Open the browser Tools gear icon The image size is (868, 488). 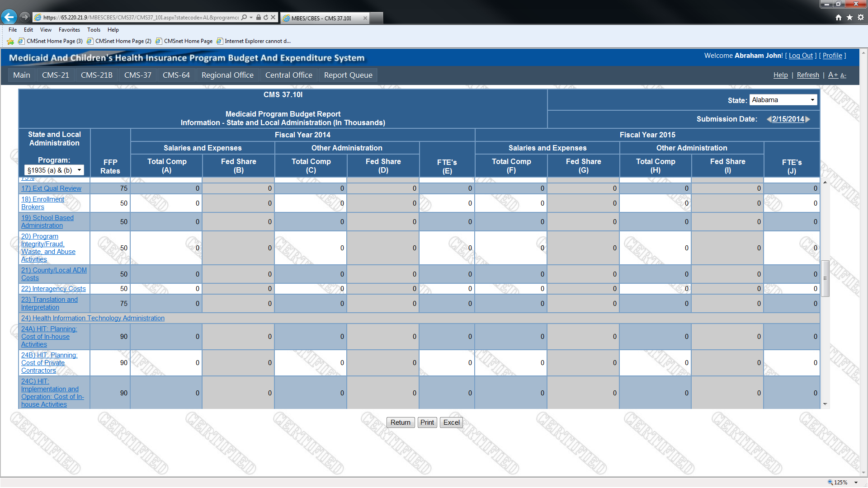click(x=861, y=18)
